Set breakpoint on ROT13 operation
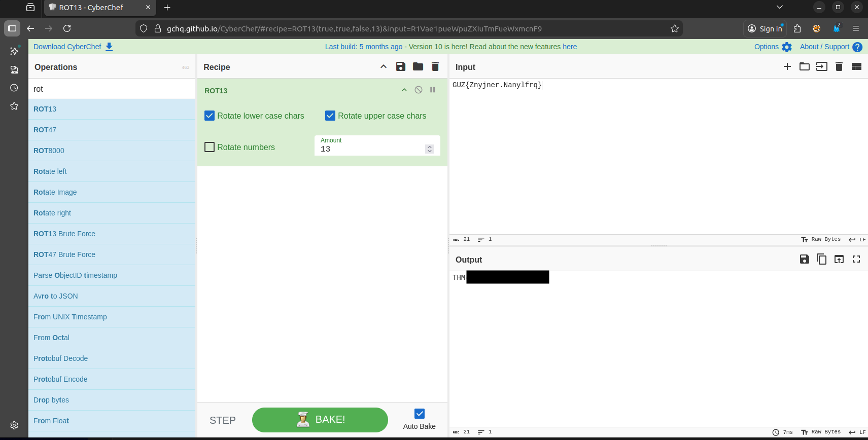 tap(433, 90)
